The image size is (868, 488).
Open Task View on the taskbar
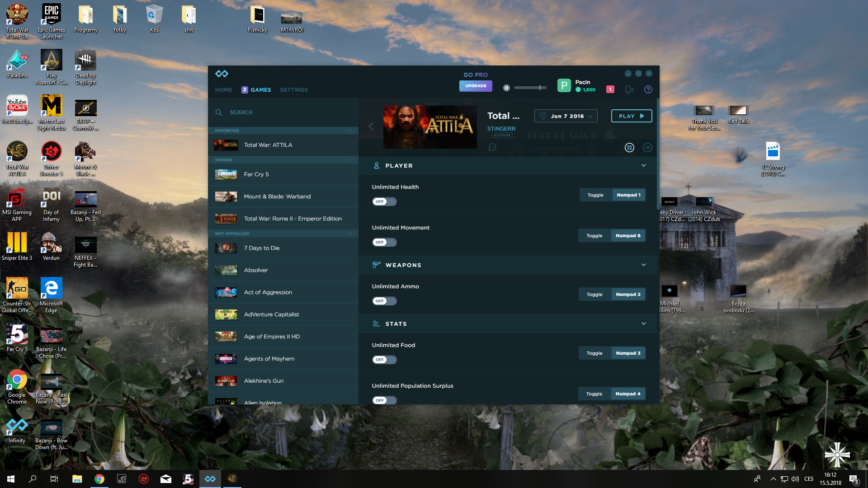[54, 479]
